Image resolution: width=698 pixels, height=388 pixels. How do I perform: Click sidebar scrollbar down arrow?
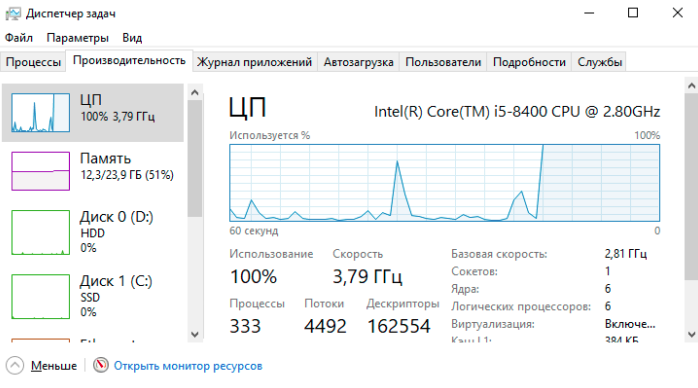pos(195,334)
